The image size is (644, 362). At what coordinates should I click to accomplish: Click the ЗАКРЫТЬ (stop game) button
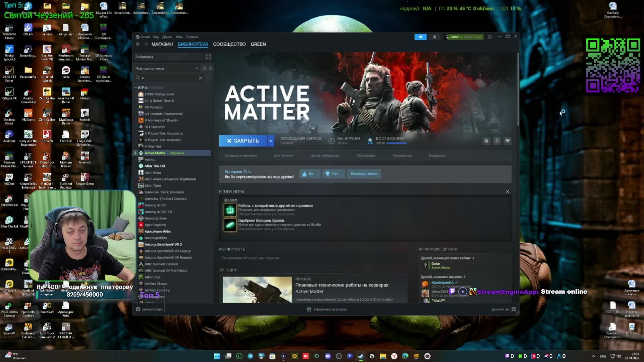(243, 141)
